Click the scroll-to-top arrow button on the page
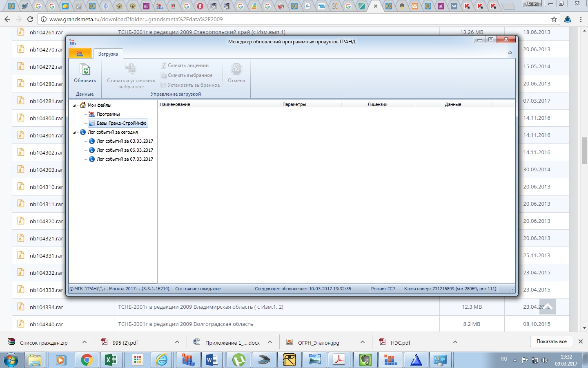Image resolution: width=588 pixels, height=368 pixels. [548, 307]
